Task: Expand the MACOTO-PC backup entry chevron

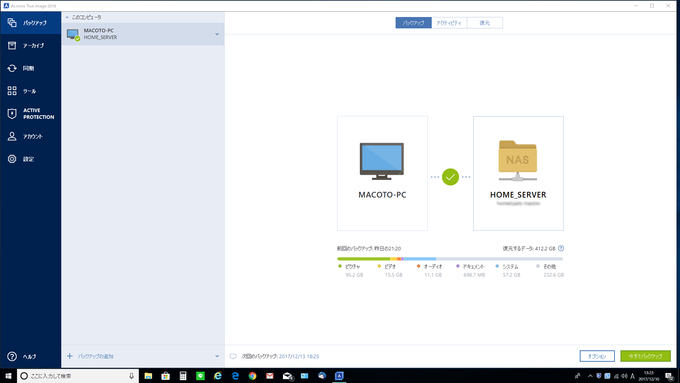Action: 217,34
